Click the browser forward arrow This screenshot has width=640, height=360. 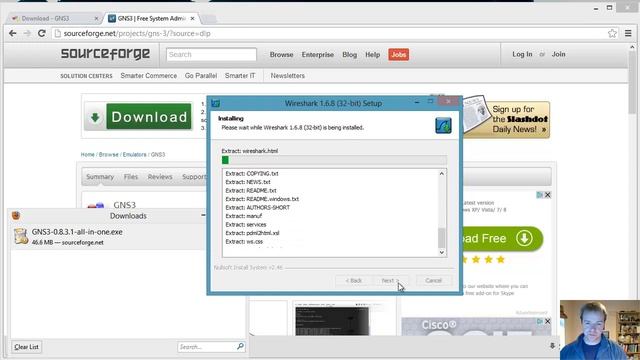pyautogui.click(x=27, y=33)
